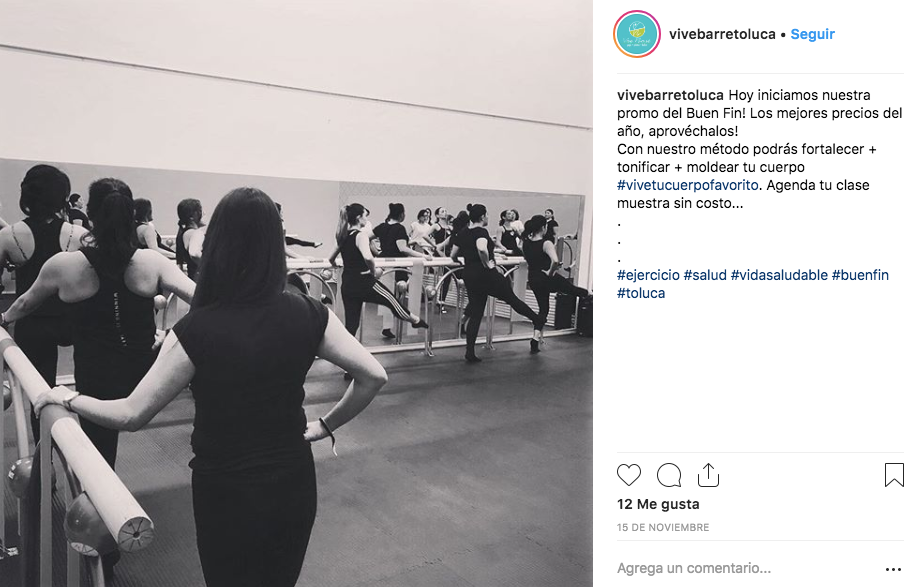Open more options via three dots
Screen dimensions: 917x587
point(893,569)
